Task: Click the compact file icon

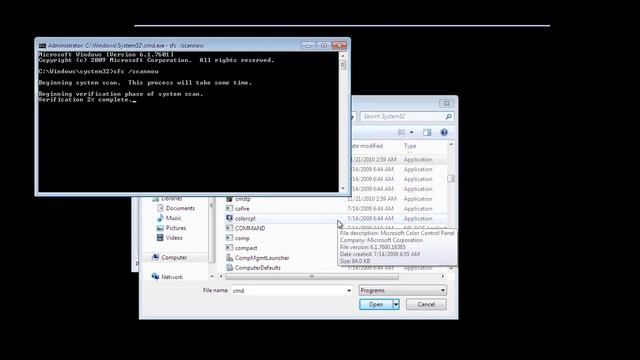Action: 229,248
